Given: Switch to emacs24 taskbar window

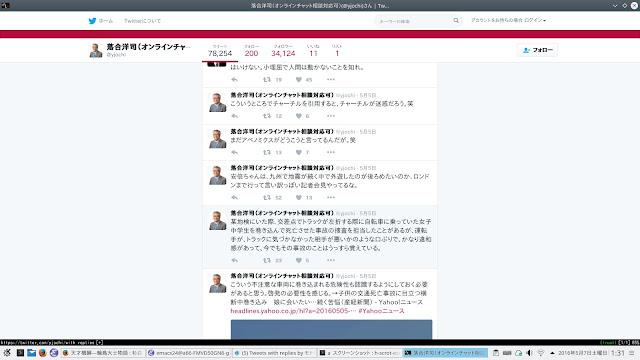Looking at the screenshot, I should (x=189, y=353).
